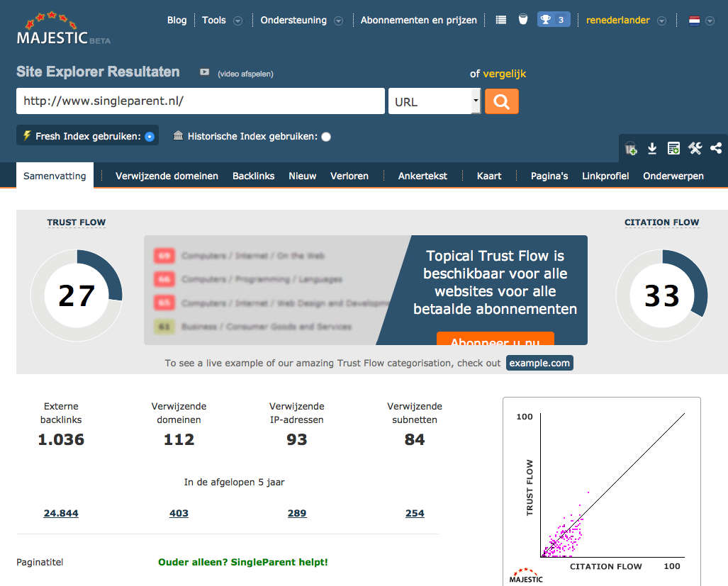Open the URL search type dropdown
This screenshot has height=586, width=728.
[x=435, y=101]
